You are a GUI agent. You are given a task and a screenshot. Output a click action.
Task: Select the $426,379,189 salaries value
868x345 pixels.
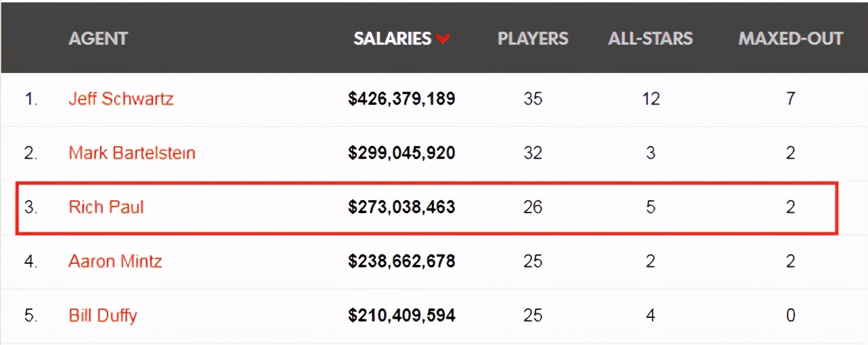[402, 99]
